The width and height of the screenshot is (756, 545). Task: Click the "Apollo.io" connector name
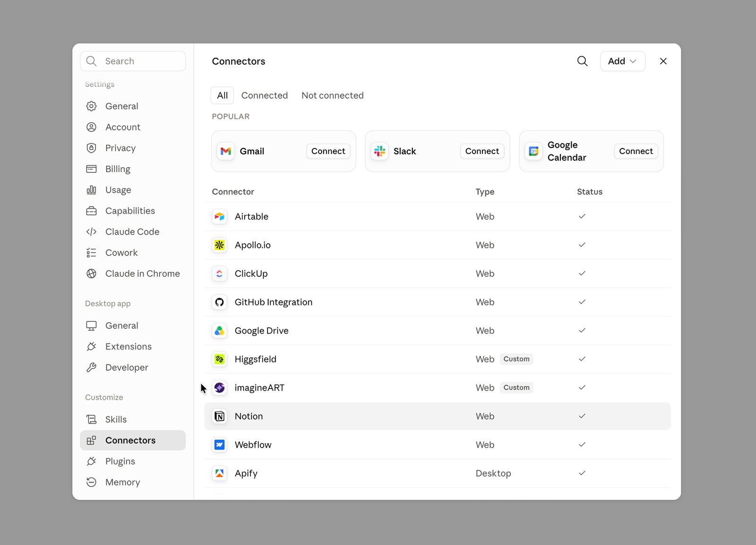click(x=253, y=245)
